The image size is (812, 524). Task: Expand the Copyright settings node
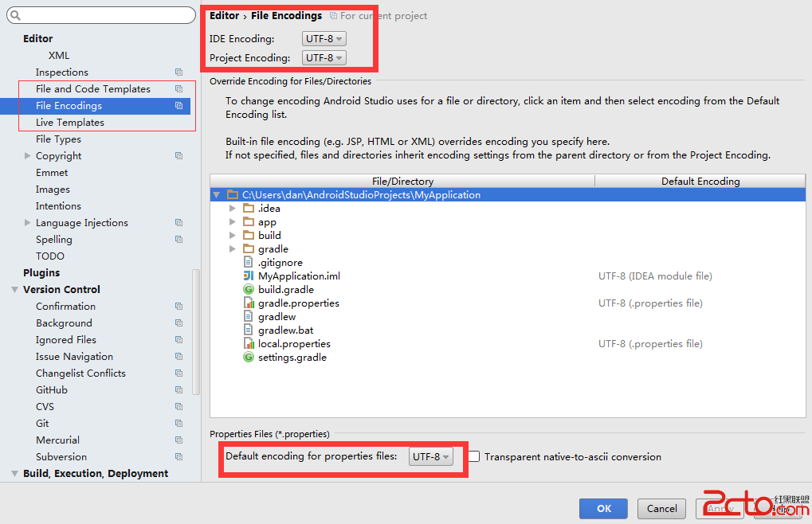tap(27, 155)
